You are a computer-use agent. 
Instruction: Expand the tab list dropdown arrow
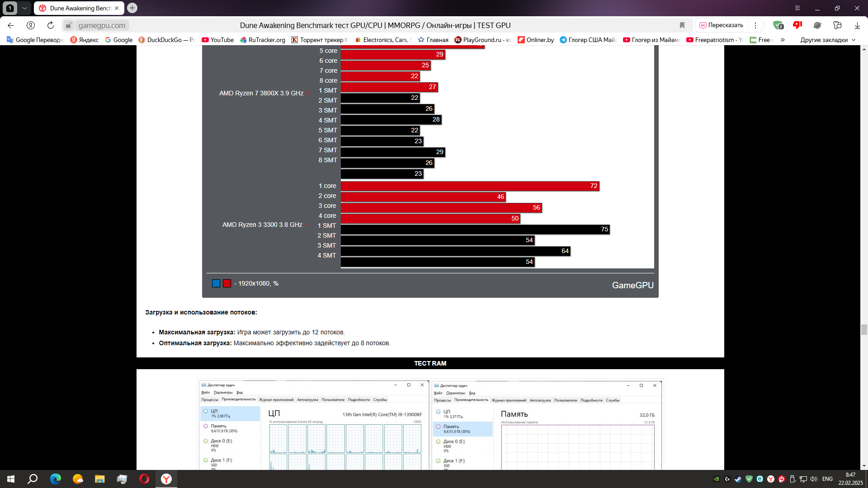[x=24, y=8]
